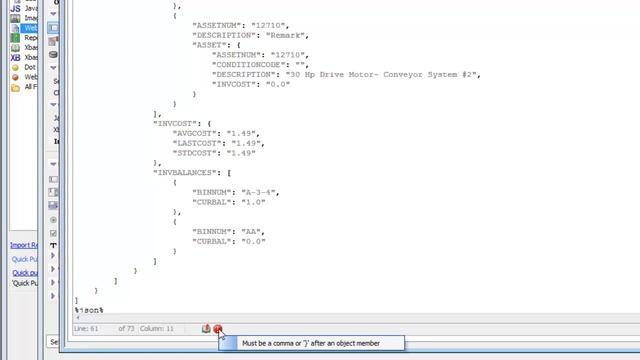Click the highlighted control icon above image icon
640x360 pixels.
[x=53, y=28]
